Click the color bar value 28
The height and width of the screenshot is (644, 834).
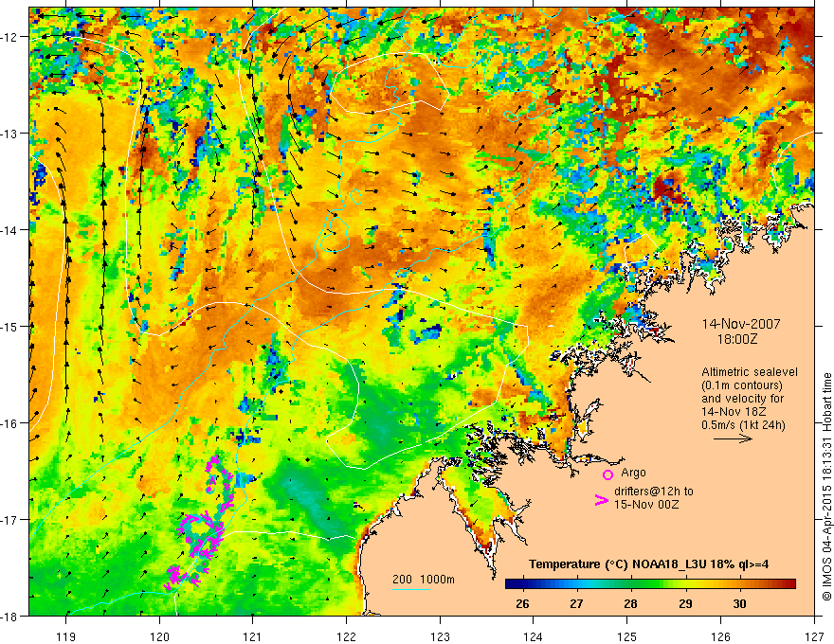(x=631, y=603)
